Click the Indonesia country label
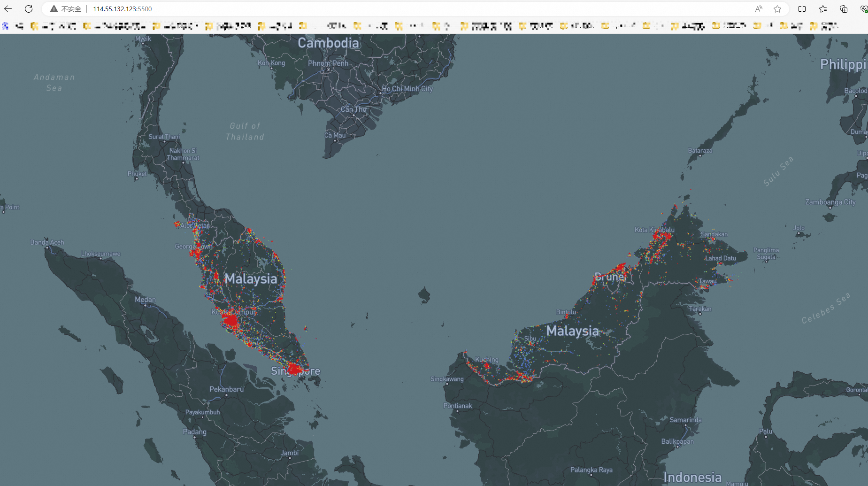868x486 pixels. (x=692, y=478)
